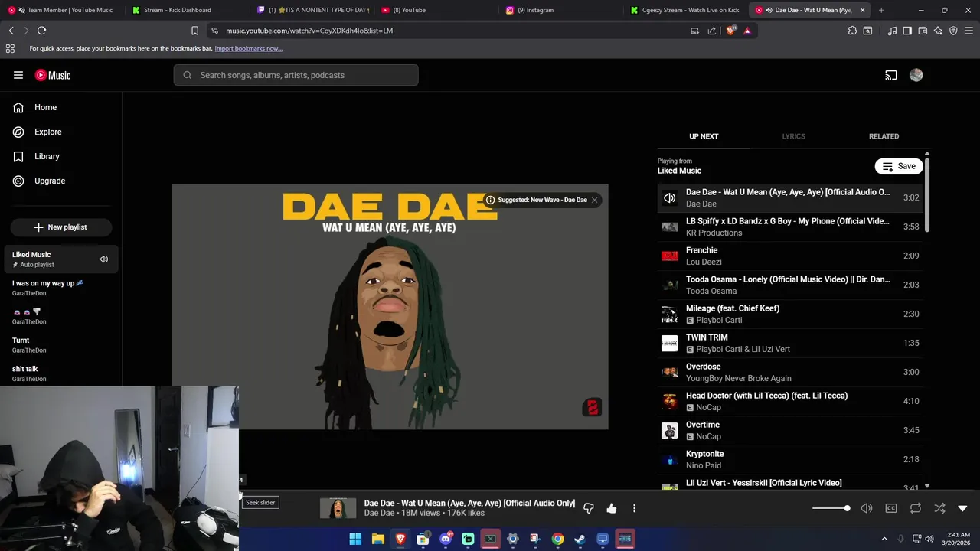980x551 pixels.
Task: Switch to the UP NEXT tab
Action: point(704,136)
